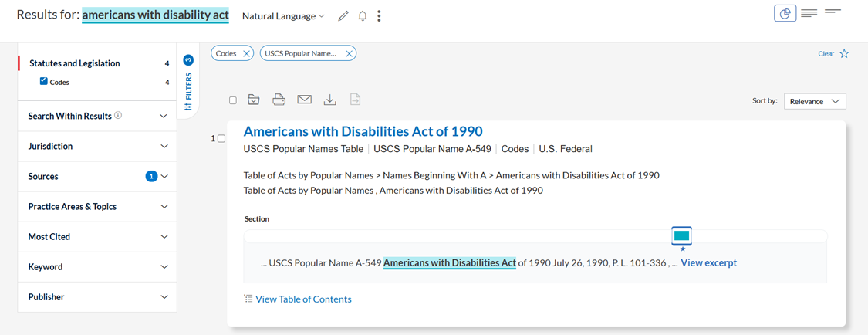Viewport: 868px width, 335px height.
Task: Switch to the title-only view icon
Action: point(833,11)
